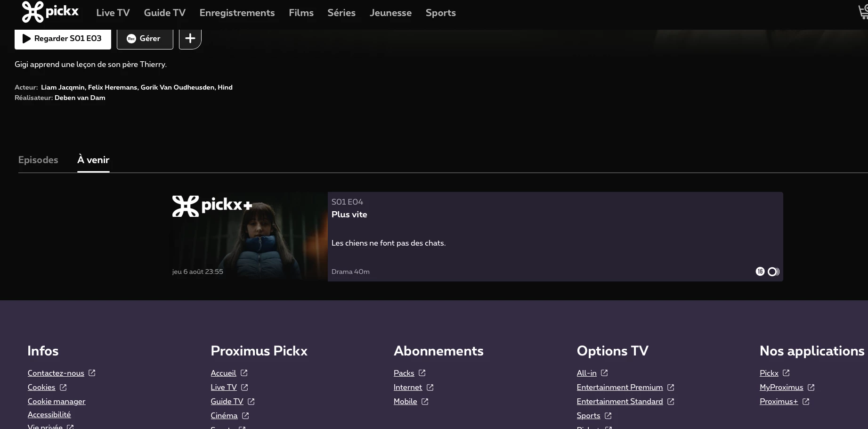Click external-link icon beside Entertainment Premium
The image size is (868, 429).
671,387
